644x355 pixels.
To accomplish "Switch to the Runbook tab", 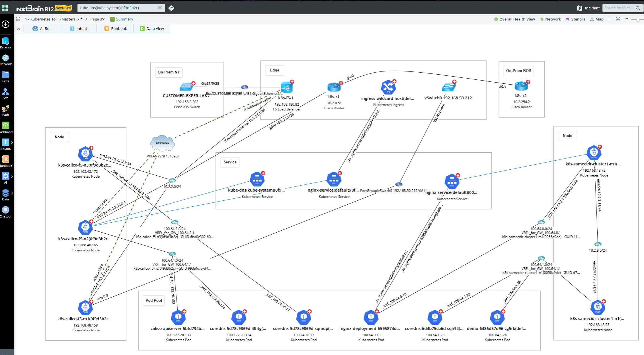I will click(x=115, y=28).
